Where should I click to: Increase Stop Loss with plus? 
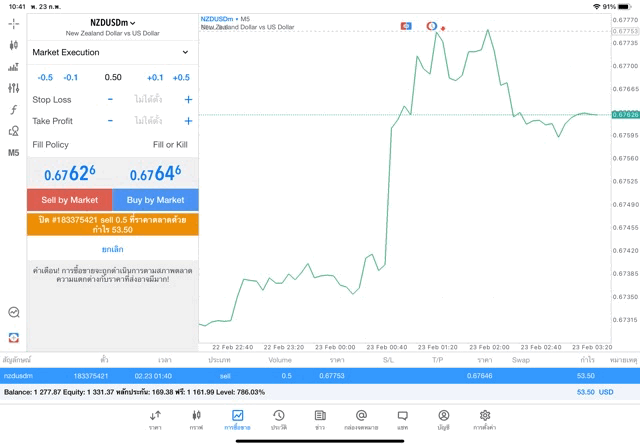(x=188, y=99)
